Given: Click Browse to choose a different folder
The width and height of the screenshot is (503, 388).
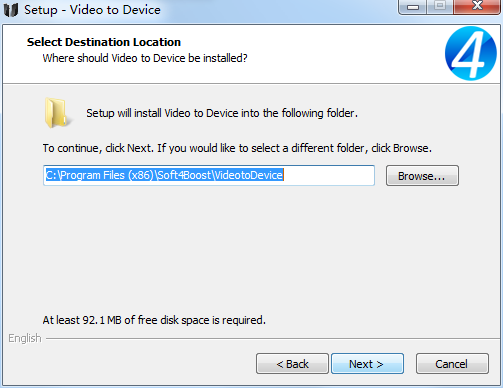Looking at the screenshot, I should tap(422, 176).
